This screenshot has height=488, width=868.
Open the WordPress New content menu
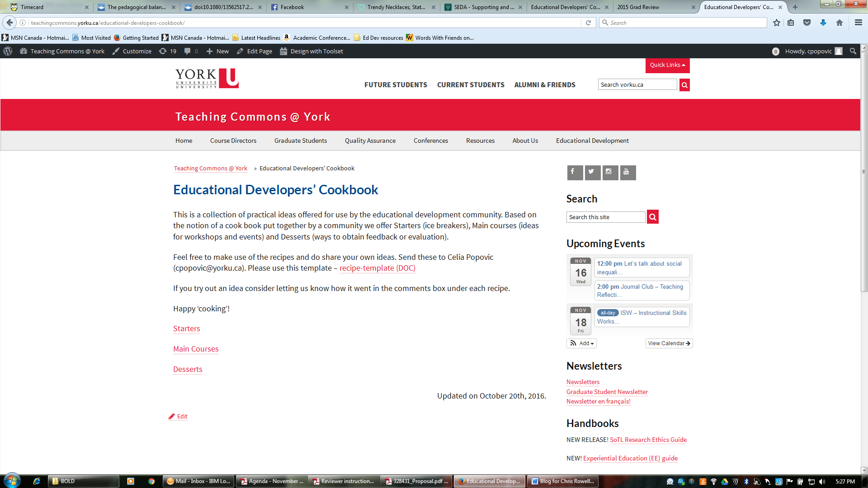coord(217,51)
